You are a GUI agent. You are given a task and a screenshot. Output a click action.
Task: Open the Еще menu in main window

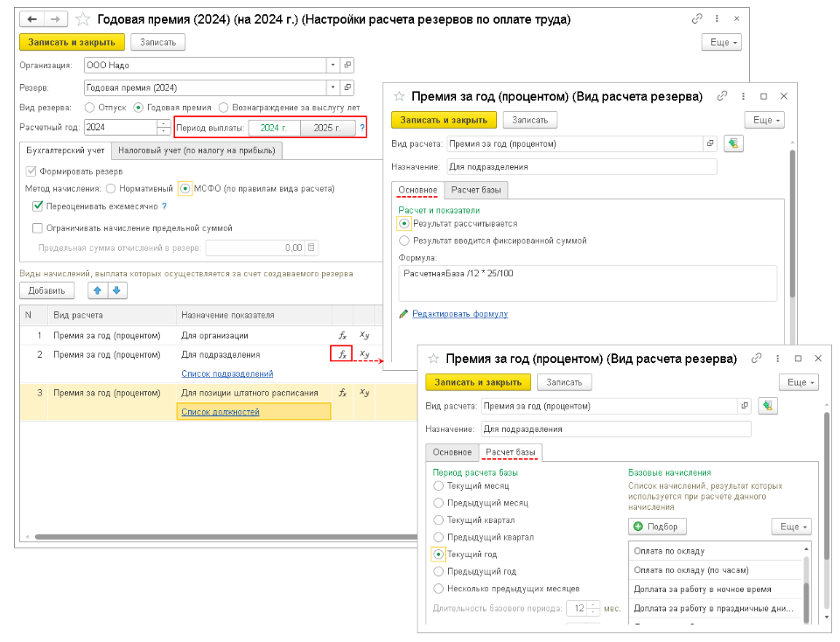point(722,42)
